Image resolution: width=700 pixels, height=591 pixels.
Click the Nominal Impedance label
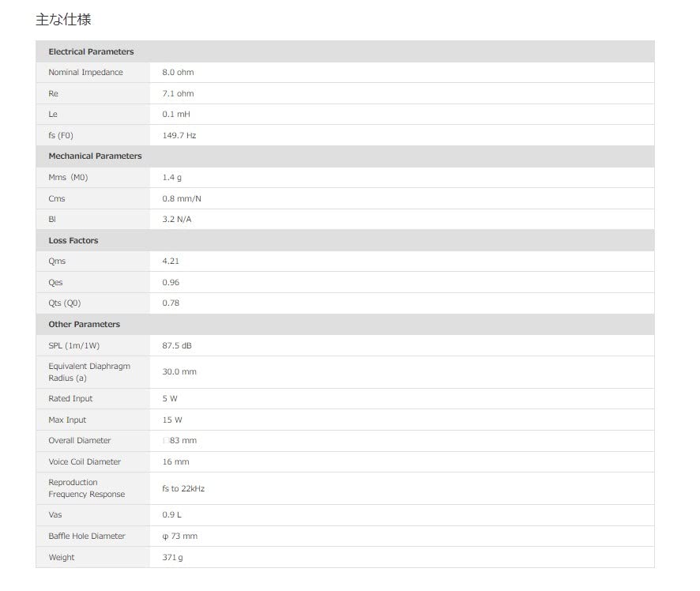[85, 73]
